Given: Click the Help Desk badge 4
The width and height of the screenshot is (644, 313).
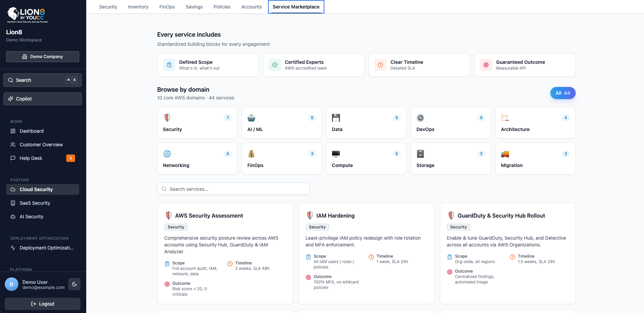Looking at the screenshot, I should (x=71, y=158).
